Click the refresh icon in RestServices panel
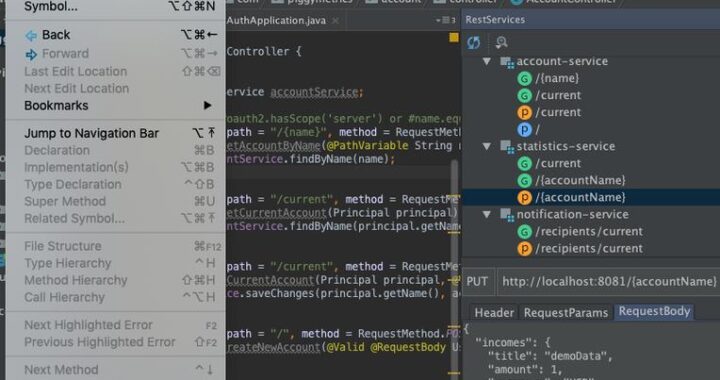The width and height of the screenshot is (720, 380). (x=473, y=42)
